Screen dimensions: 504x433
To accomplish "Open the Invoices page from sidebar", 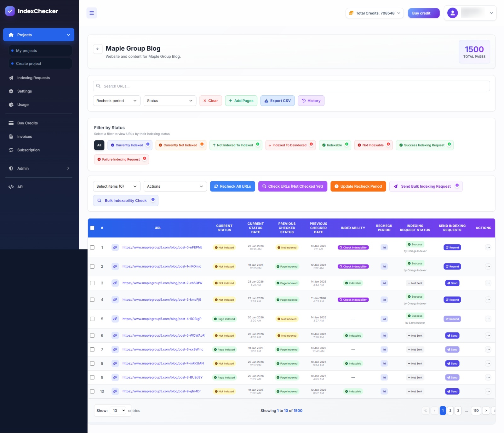I will (x=25, y=136).
